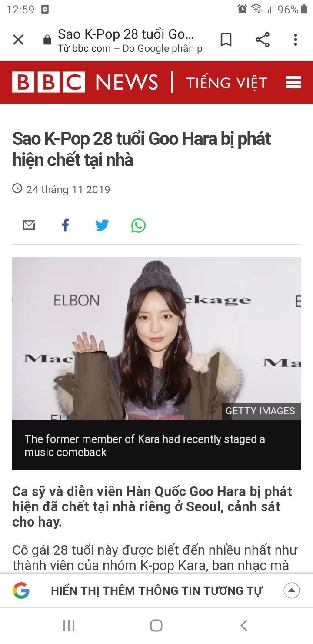Open the three-dot overflow menu

pos(296,40)
